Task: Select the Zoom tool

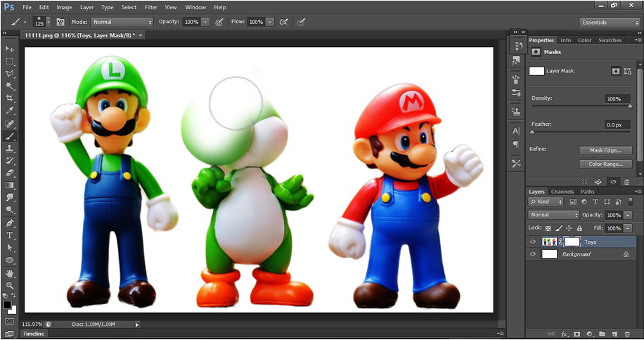Action: pyautogui.click(x=9, y=286)
